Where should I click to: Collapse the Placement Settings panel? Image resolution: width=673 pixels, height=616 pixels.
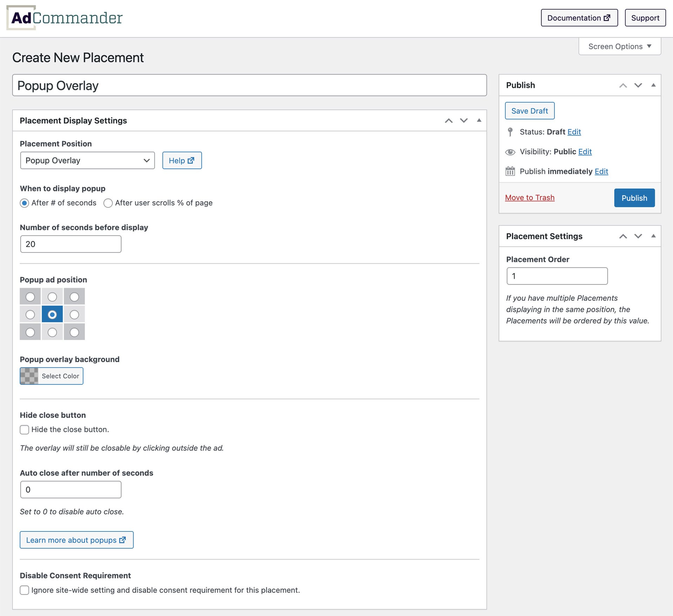653,236
